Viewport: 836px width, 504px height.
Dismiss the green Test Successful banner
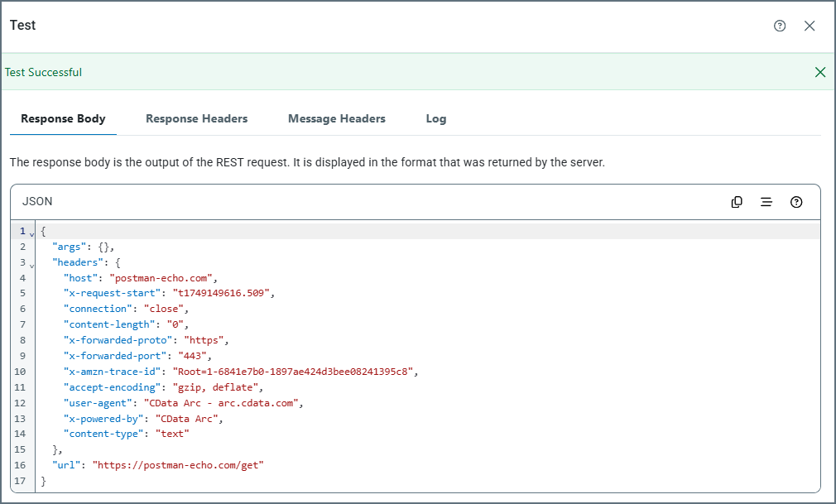click(x=820, y=72)
